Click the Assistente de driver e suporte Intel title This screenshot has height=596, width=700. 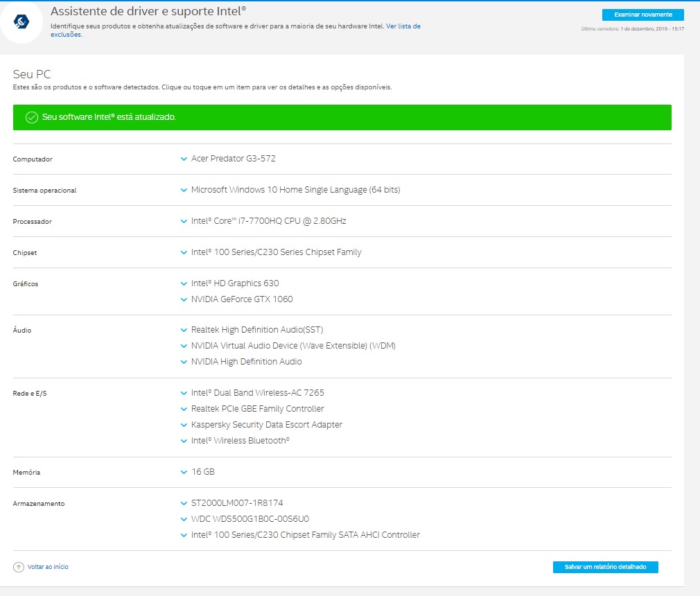148,11
